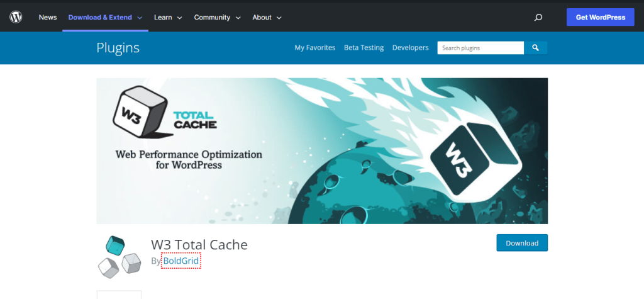Click the W3 Total Cache title
The height and width of the screenshot is (299, 644).
(199, 245)
